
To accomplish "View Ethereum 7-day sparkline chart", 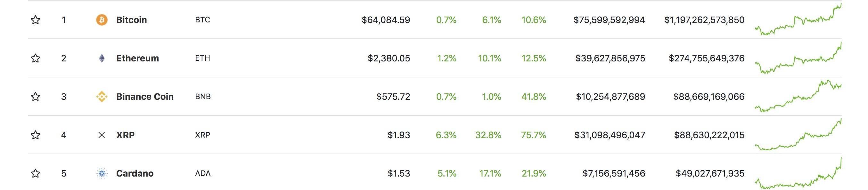I will 798,58.
